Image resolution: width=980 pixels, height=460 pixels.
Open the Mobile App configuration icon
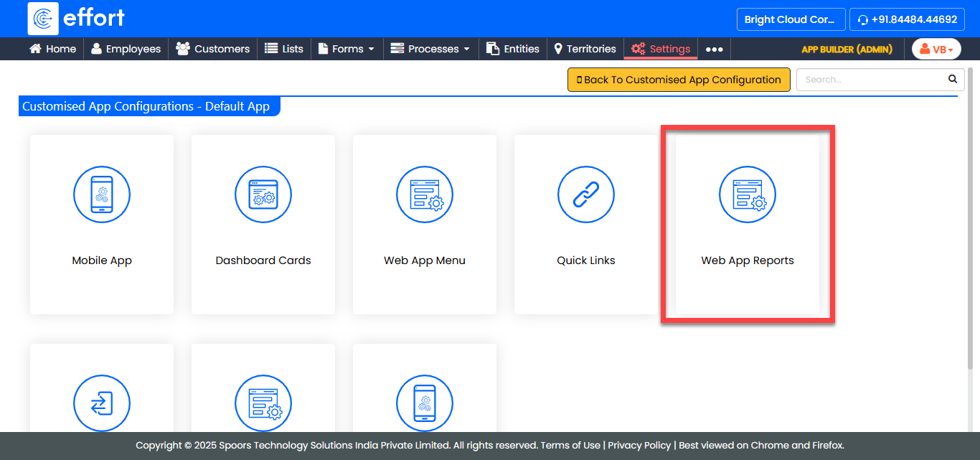tap(102, 194)
